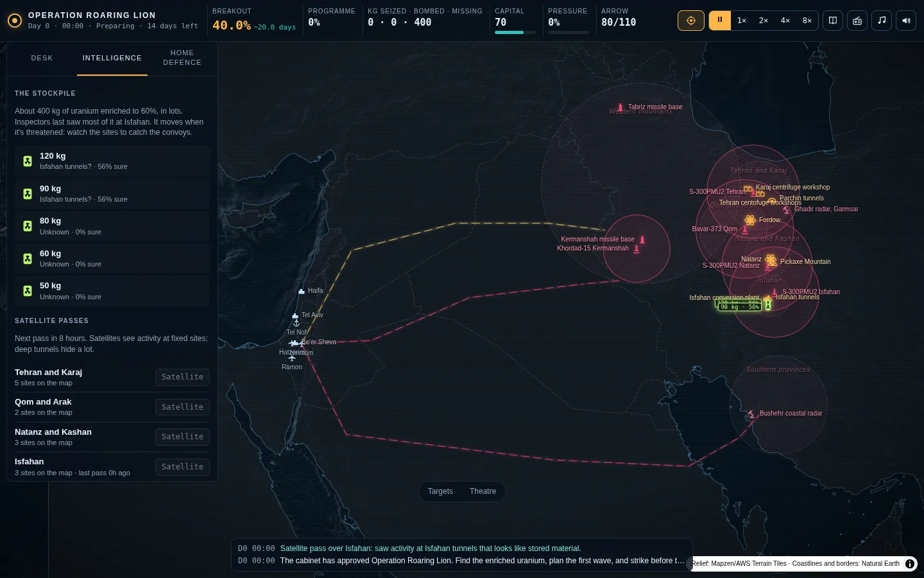Viewport: 924px width, 578px height.
Task: Task a satellite over Qom and Arak
Action: pos(182,407)
